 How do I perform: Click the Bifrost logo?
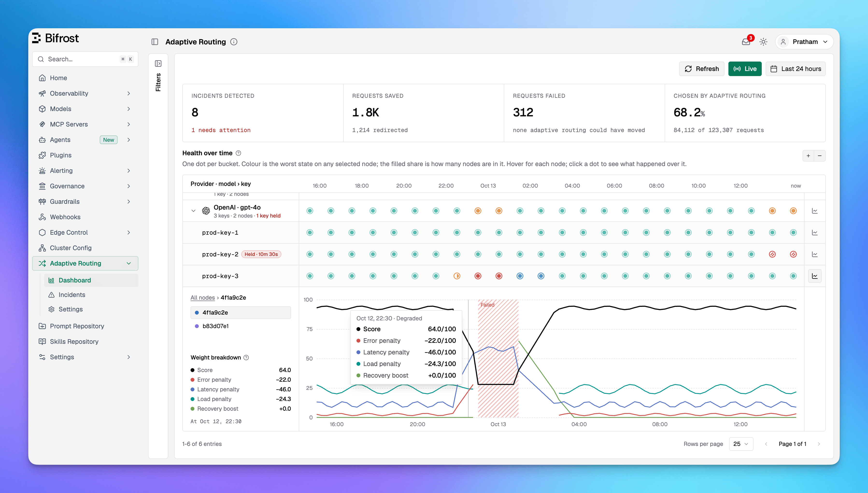pos(56,38)
